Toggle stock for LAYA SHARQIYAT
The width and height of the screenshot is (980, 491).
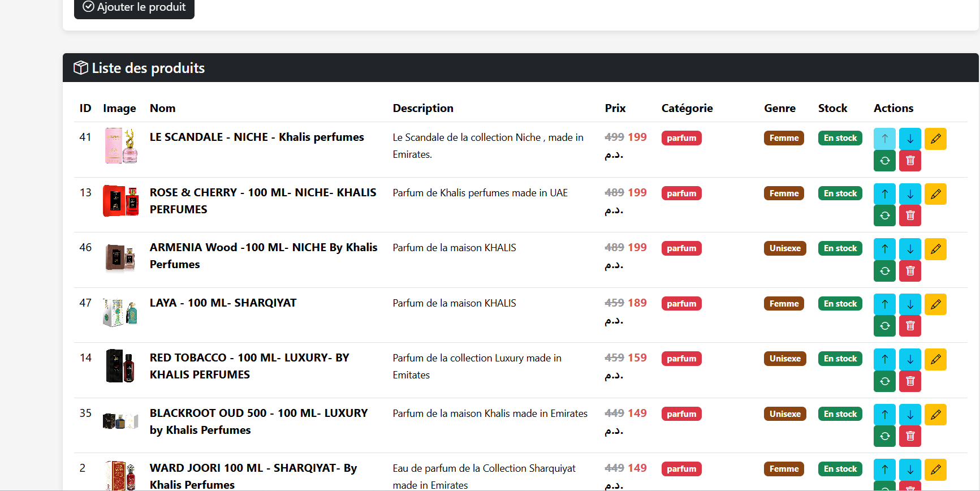pyautogui.click(x=884, y=326)
